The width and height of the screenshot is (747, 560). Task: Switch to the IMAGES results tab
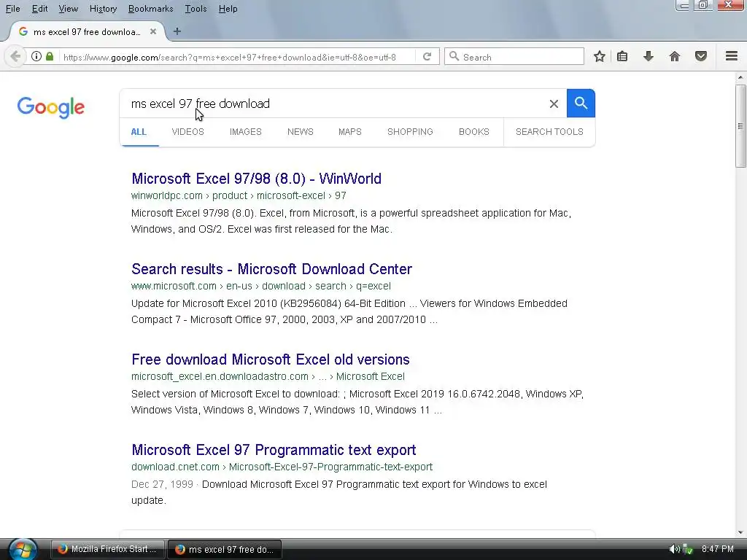[245, 132]
